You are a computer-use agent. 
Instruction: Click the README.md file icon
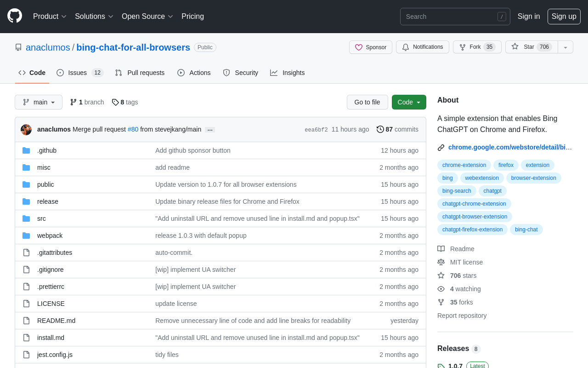pos(26,321)
